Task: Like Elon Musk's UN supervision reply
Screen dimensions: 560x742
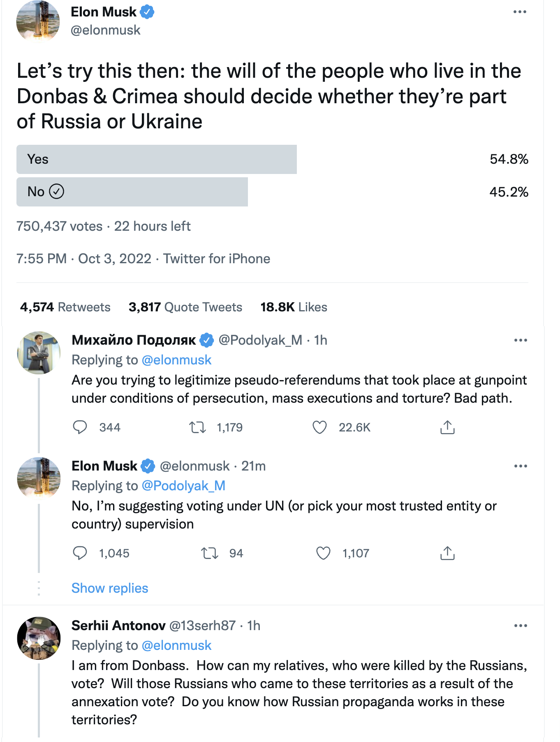Action: pos(323,553)
